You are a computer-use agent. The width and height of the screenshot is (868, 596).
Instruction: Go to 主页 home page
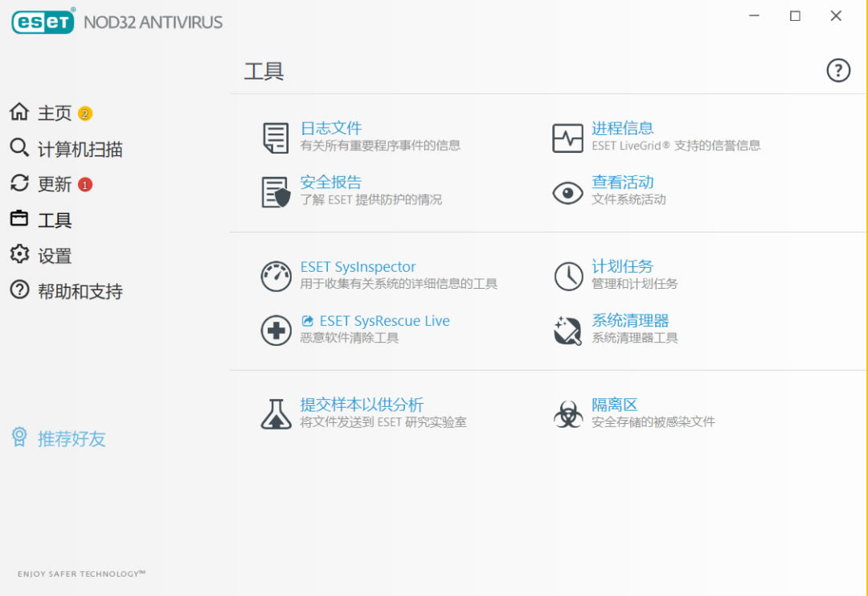pyautogui.click(x=55, y=113)
